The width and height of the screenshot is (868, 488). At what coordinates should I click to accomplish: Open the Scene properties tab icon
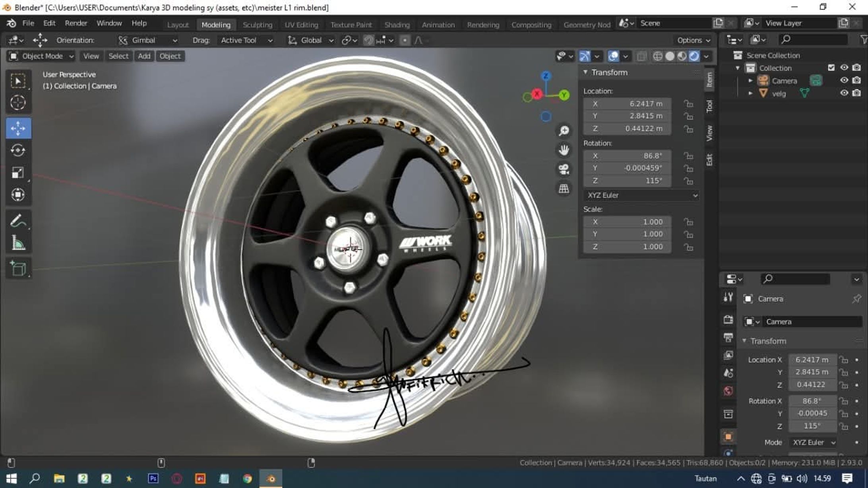[x=728, y=373]
